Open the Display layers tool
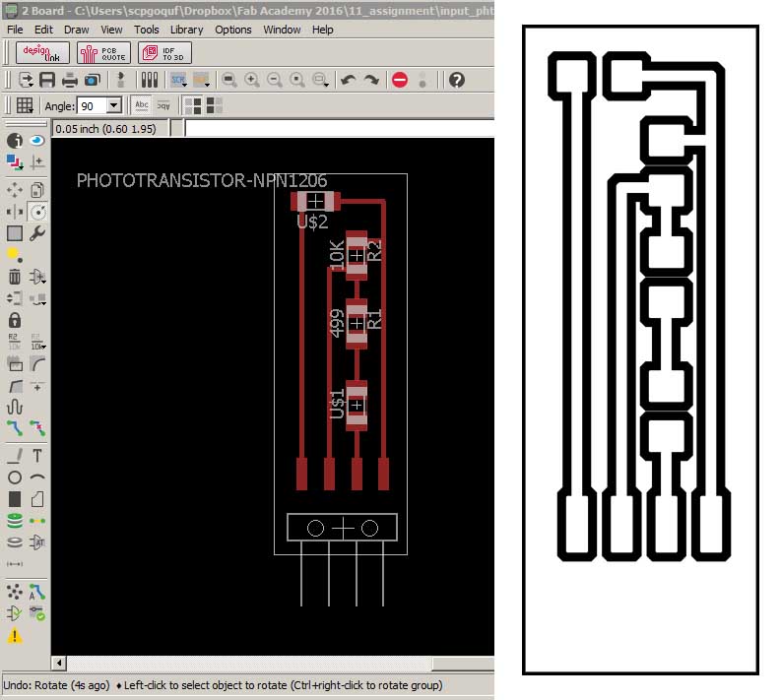This screenshot has width=780, height=700. tap(15, 162)
